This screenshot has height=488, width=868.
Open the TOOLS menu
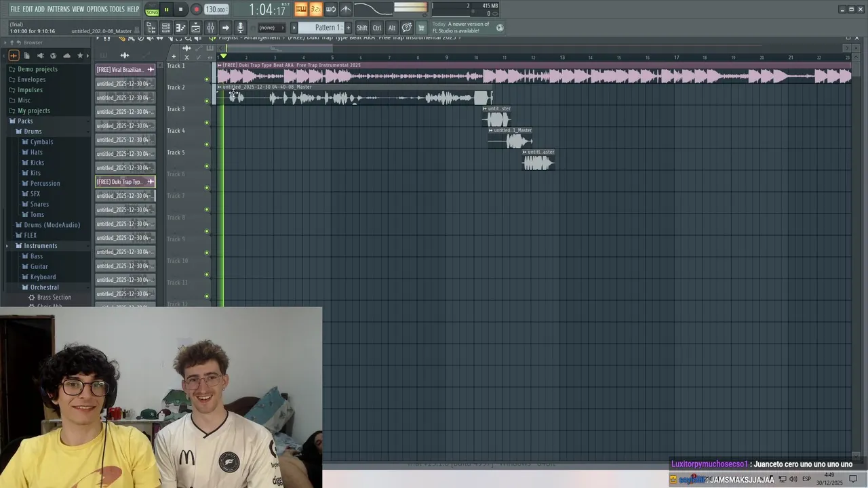117,9
